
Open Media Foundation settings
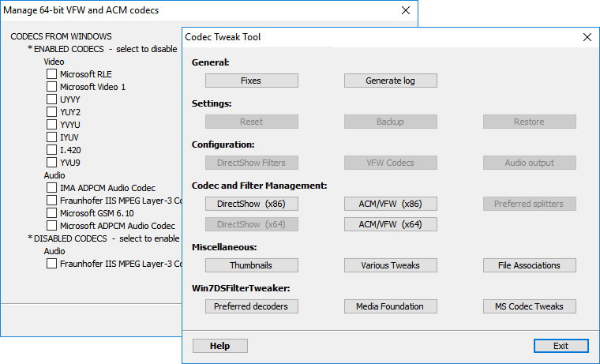[390, 306]
